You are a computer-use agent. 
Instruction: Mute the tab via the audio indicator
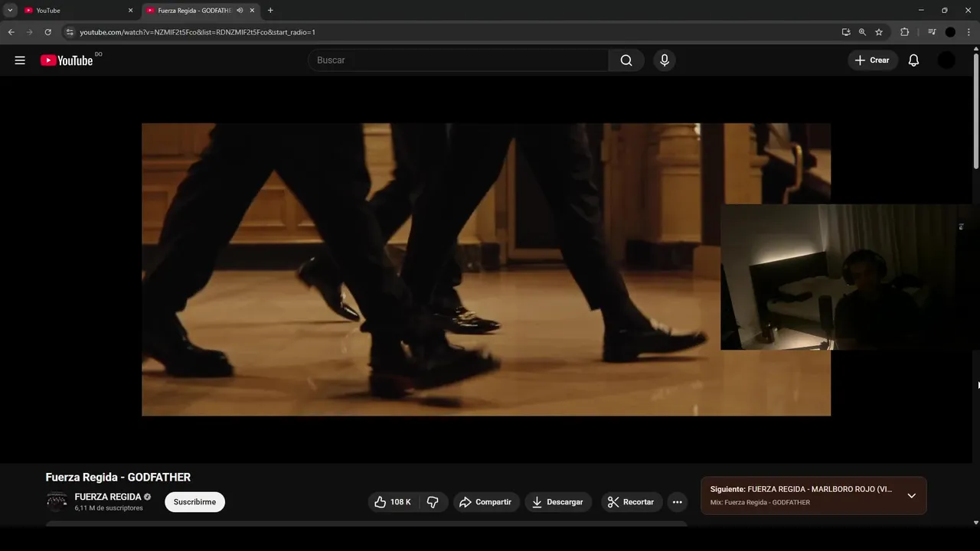(240, 11)
